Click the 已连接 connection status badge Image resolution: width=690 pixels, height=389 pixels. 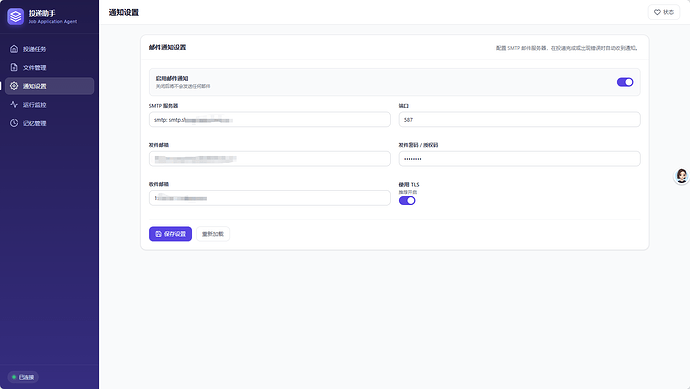(x=23, y=377)
